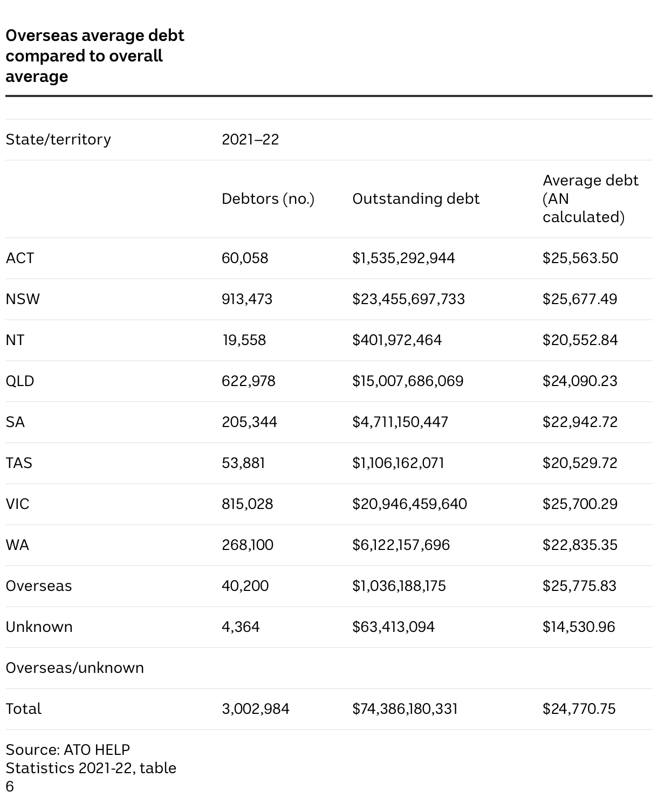Click the NT outstanding debt $401,972,464
The width and height of the screenshot is (658, 812).
click(x=397, y=340)
